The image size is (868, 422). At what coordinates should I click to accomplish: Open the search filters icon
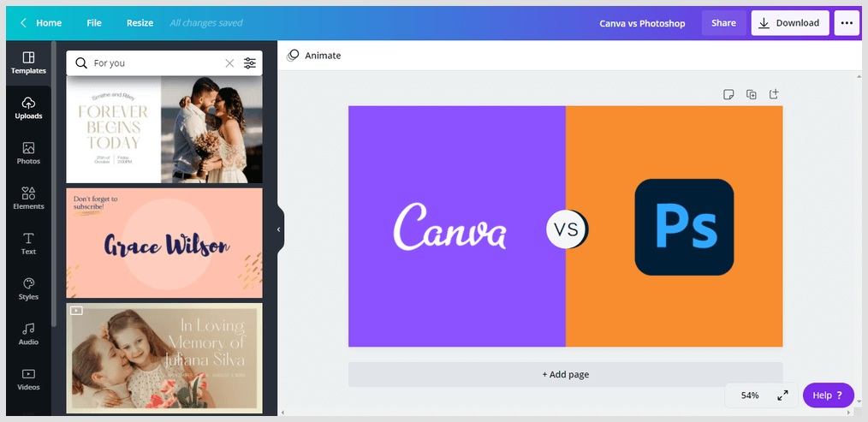click(x=250, y=63)
